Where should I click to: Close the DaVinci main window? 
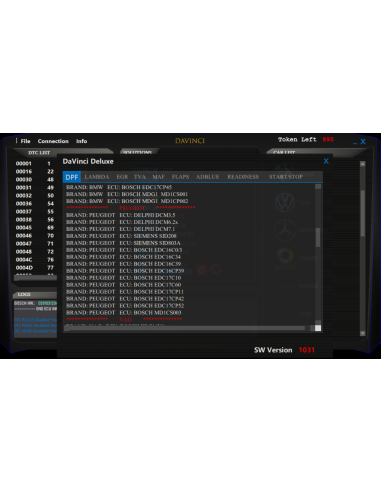363,142
